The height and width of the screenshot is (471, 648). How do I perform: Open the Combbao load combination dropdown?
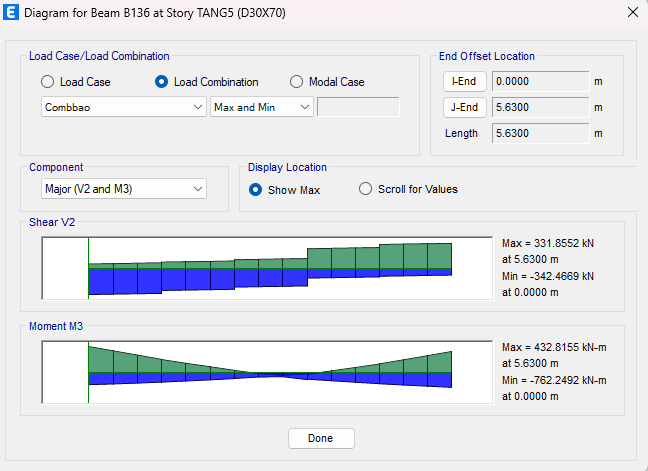(123, 107)
